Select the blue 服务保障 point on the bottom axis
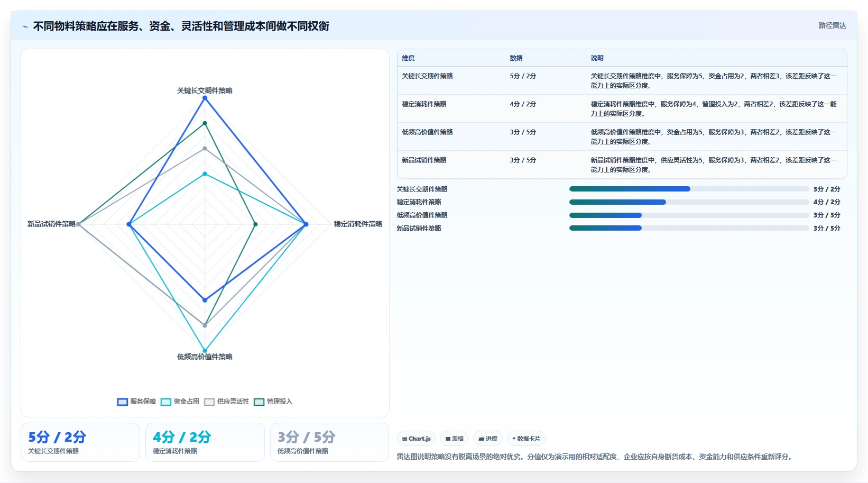Viewport: 868px width, 483px height. 205,300
